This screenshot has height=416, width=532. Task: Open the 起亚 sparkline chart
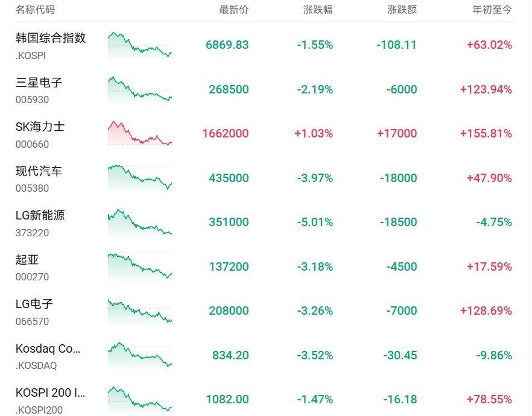(140, 267)
